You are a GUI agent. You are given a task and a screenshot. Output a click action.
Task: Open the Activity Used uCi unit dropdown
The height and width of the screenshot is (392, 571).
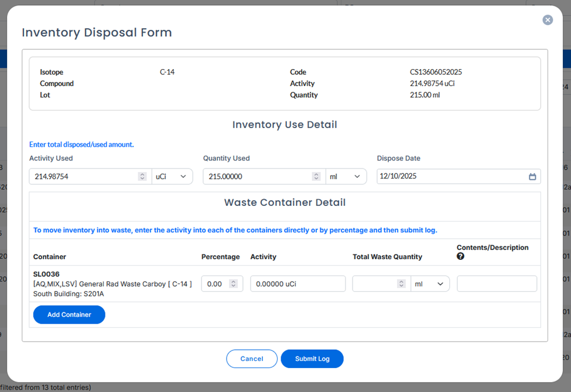[x=172, y=177]
